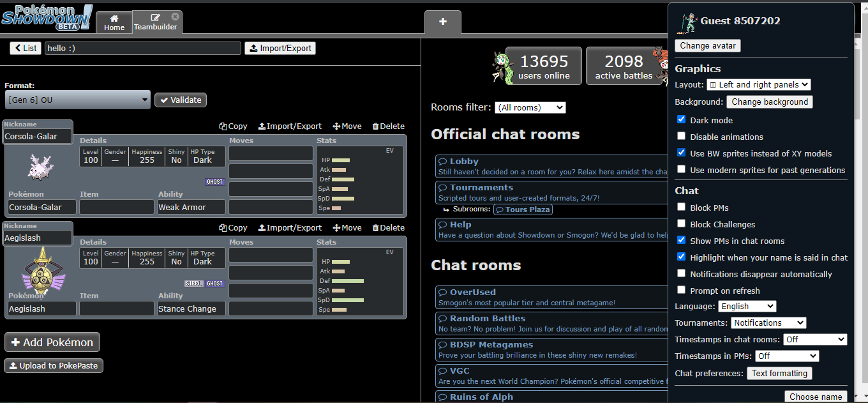
Task: Edit the Corsola-Galar nickname field
Action: 38,136
